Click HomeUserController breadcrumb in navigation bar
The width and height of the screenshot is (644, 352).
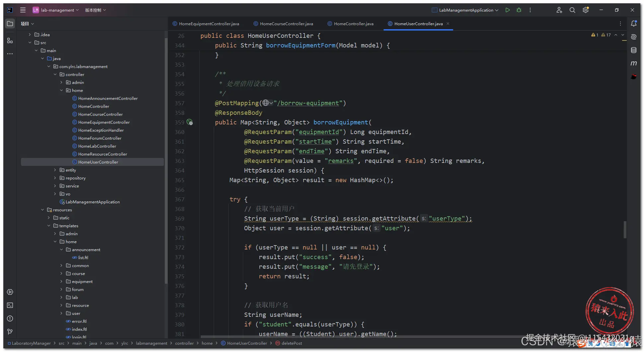(244, 343)
